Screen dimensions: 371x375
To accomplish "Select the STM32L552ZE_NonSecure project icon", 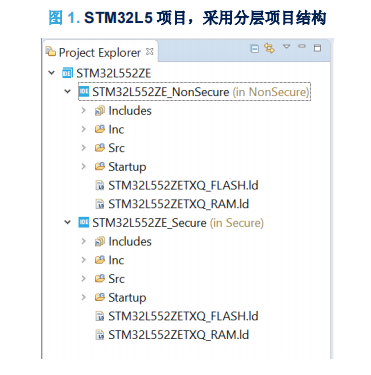I will [84, 91].
